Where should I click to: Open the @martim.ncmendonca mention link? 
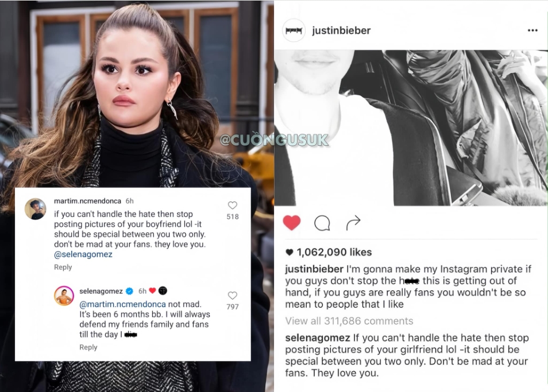click(x=122, y=304)
